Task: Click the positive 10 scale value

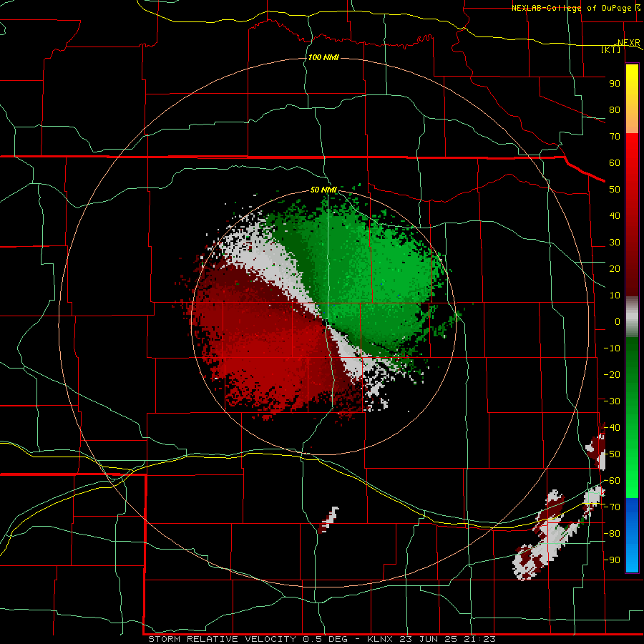Action: [615, 296]
